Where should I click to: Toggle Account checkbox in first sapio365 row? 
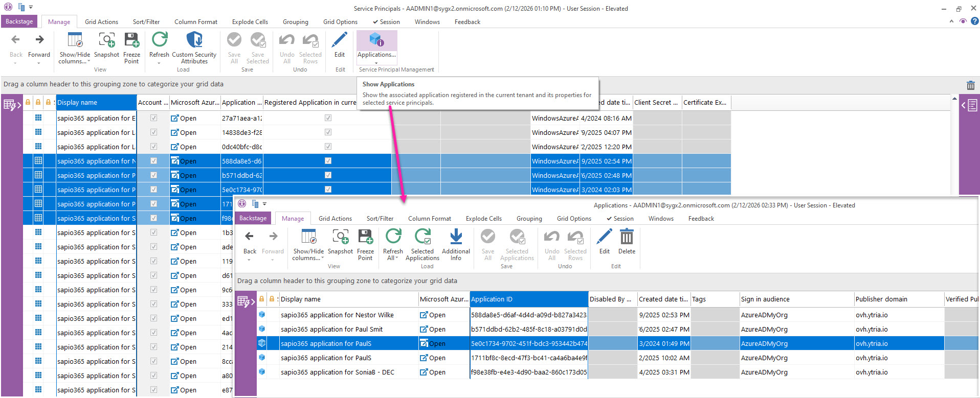[153, 118]
